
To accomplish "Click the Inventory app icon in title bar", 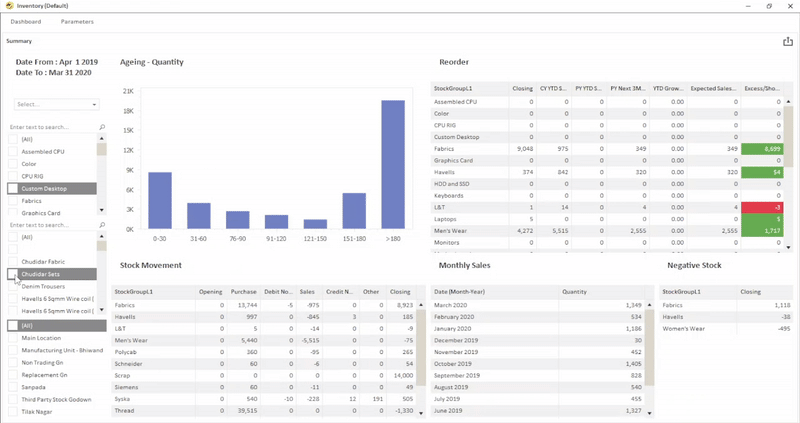I will pos(9,6).
